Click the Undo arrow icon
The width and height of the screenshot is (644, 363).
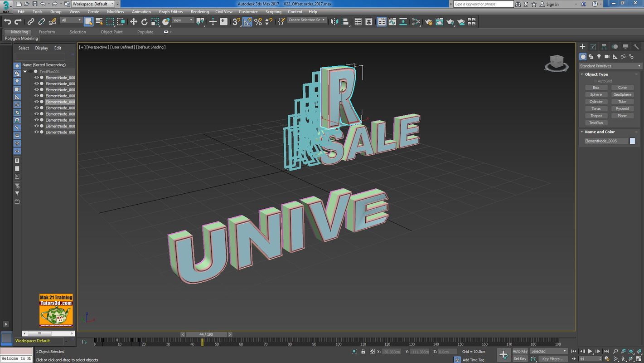coord(7,22)
